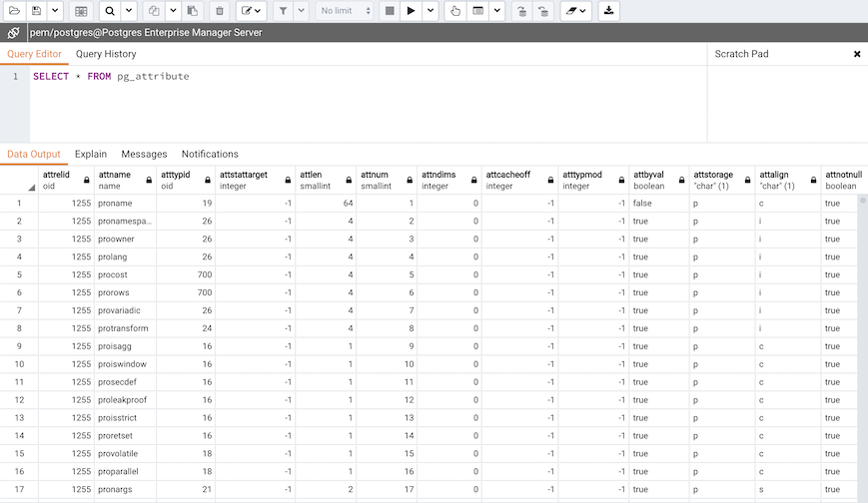Image resolution: width=868 pixels, height=503 pixels.
Task: Click the Delete trash icon
Action: [x=220, y=11]
